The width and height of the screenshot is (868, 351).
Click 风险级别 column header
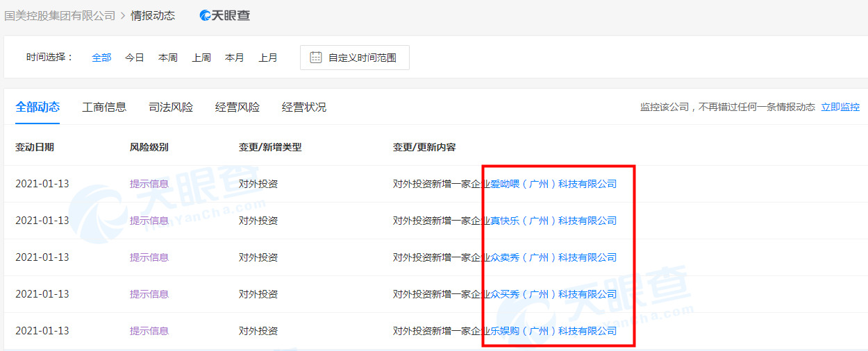(x=149, y=147)
